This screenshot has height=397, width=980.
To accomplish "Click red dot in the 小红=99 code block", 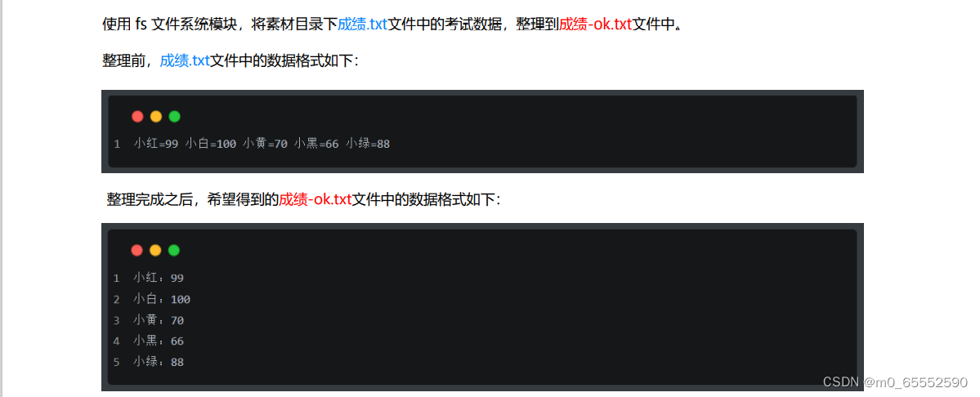I will click(137, 116).
